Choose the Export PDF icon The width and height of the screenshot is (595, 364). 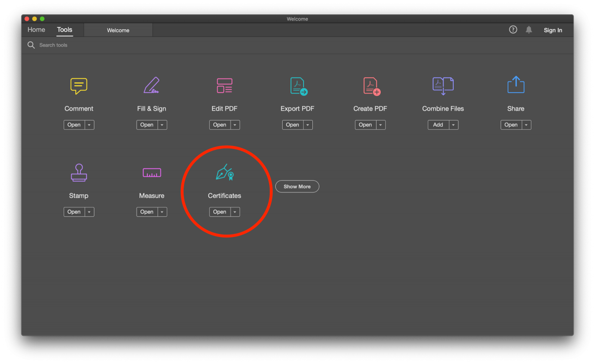298,86
